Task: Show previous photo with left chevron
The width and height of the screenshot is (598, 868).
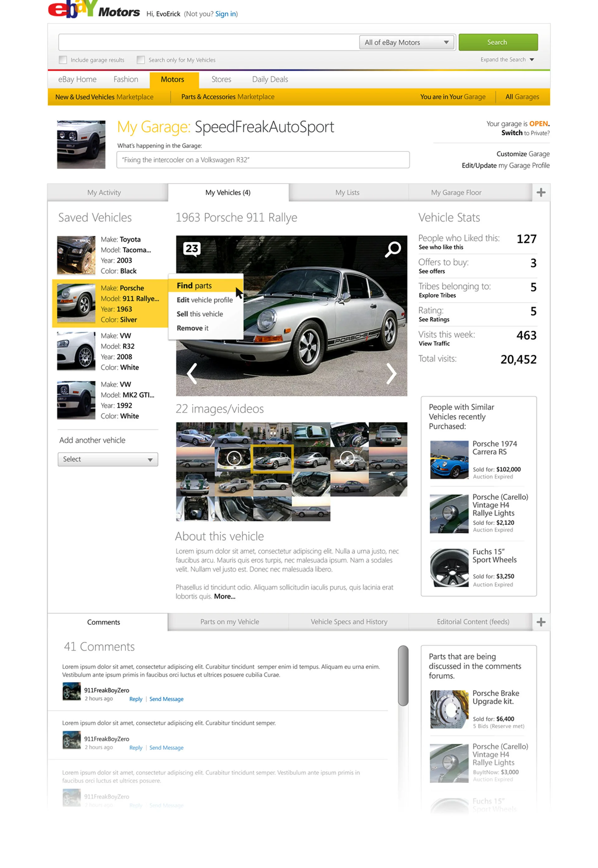Action: (192, 373)
